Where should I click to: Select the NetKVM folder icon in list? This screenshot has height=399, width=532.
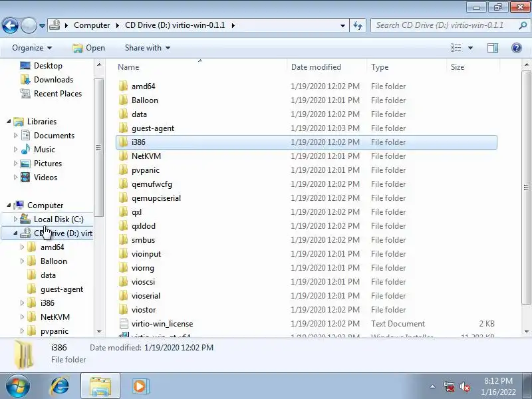point(124,156)
